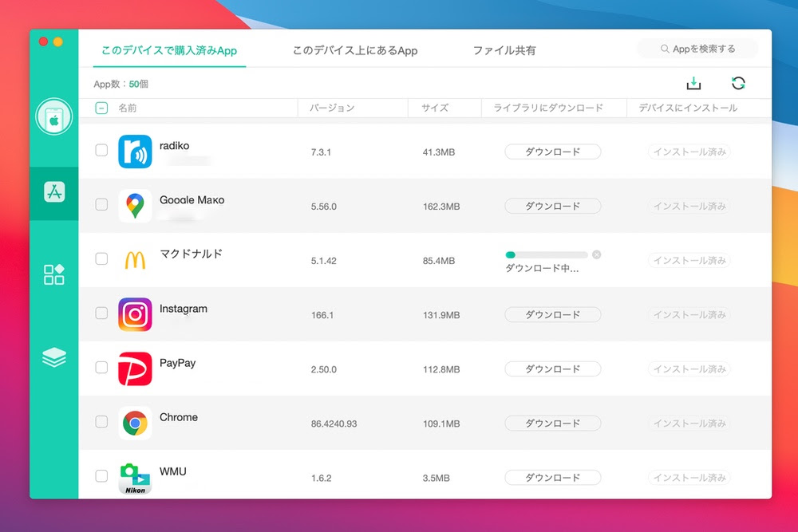Open the stacked layers sidebar icon
The image size is (798, 532).
point(54,357)
